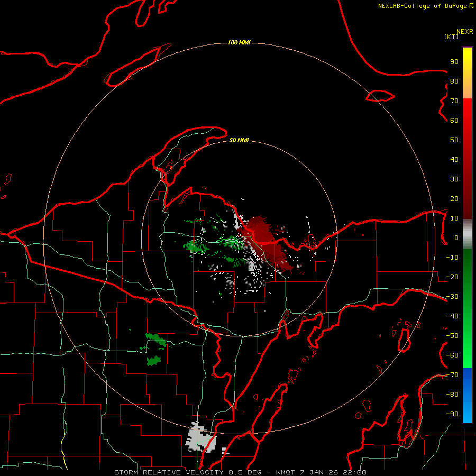This screenshot has width=476, height=476.
Task: Pick the red segment of the velocity color bar
Action: [467, 159]
